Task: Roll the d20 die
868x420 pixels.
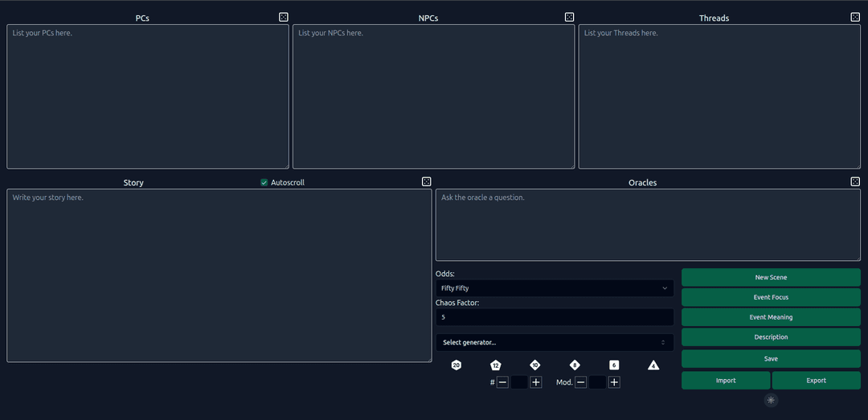Action: [x=457, y=365]
